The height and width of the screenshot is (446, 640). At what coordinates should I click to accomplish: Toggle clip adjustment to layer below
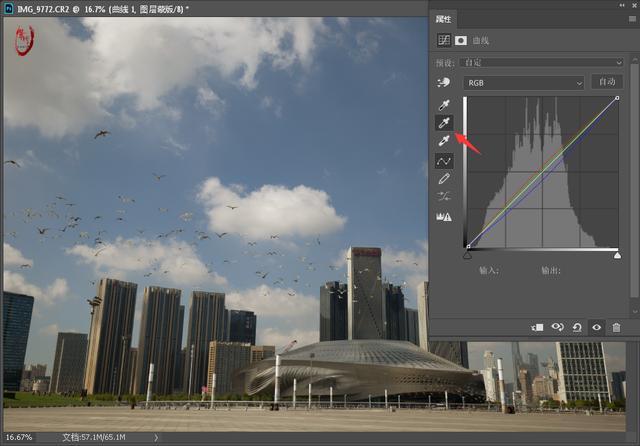(x=538, y=327)
